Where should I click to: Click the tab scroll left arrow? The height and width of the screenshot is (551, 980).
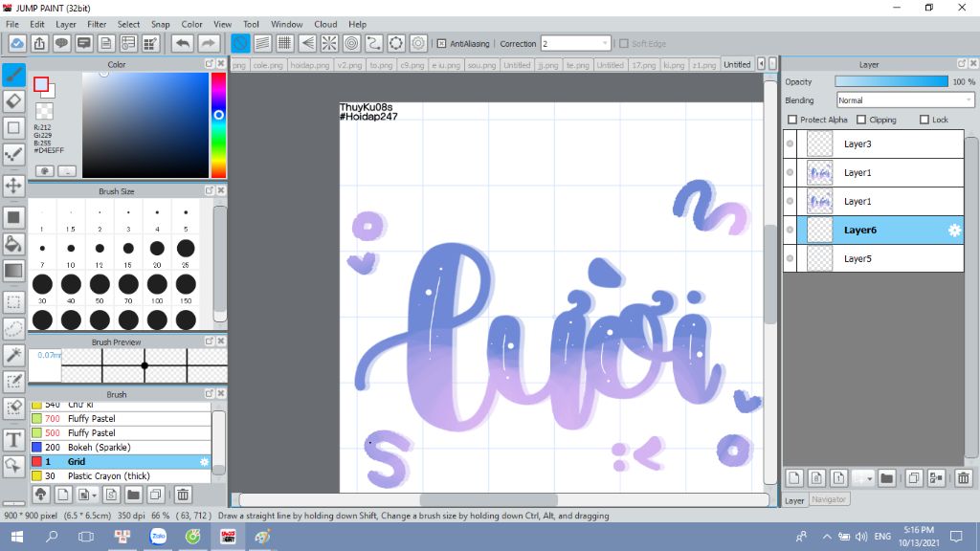[761, 64]
